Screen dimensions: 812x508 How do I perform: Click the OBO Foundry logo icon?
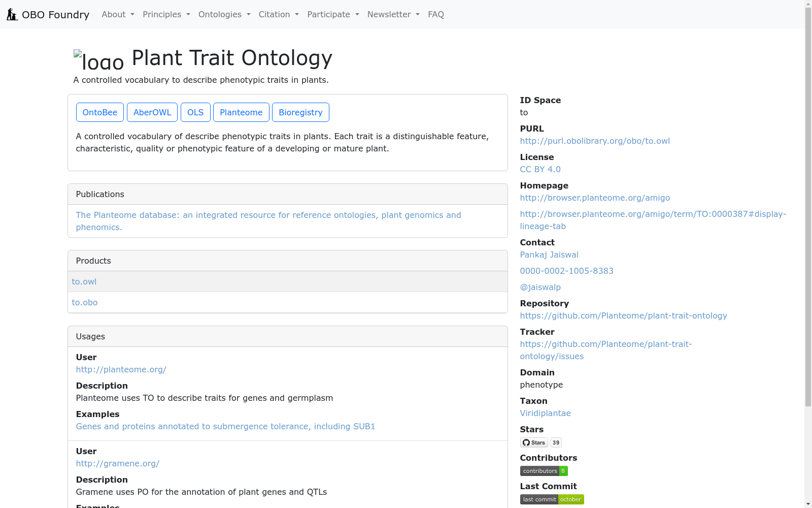(12, 14)
